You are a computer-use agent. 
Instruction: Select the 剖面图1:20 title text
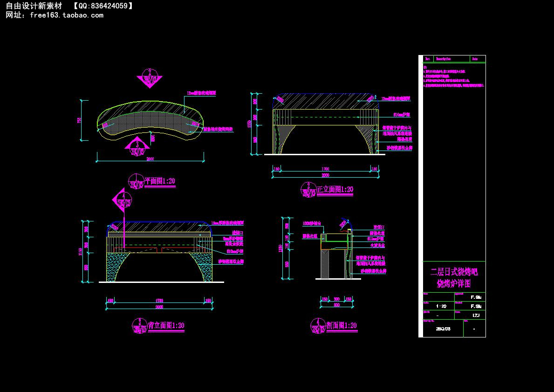pos(342,326)
